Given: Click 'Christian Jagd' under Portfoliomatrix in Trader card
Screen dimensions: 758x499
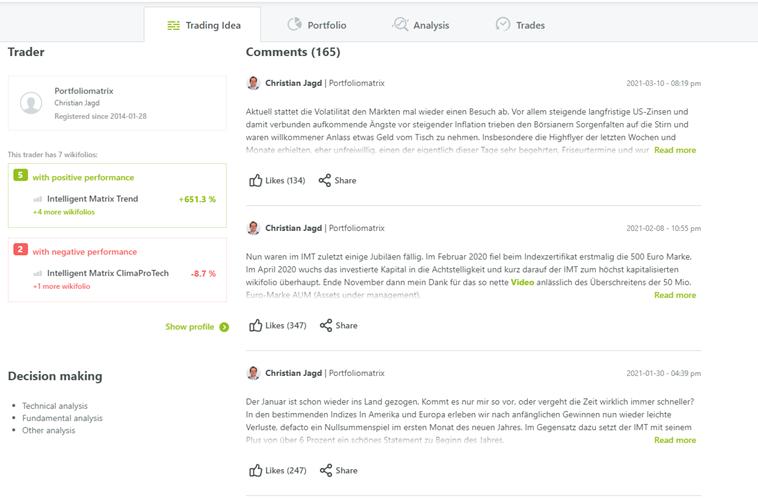Looking at the screenshot, I should point(77,103).
